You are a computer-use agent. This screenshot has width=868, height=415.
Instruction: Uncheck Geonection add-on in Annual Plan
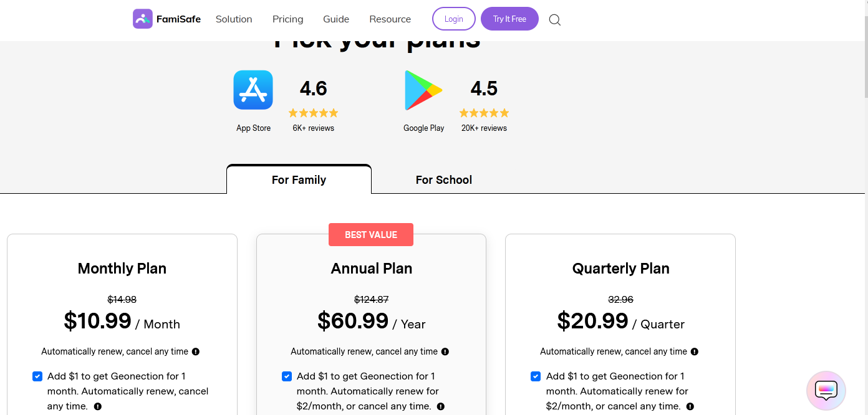[x=287, y=376]
